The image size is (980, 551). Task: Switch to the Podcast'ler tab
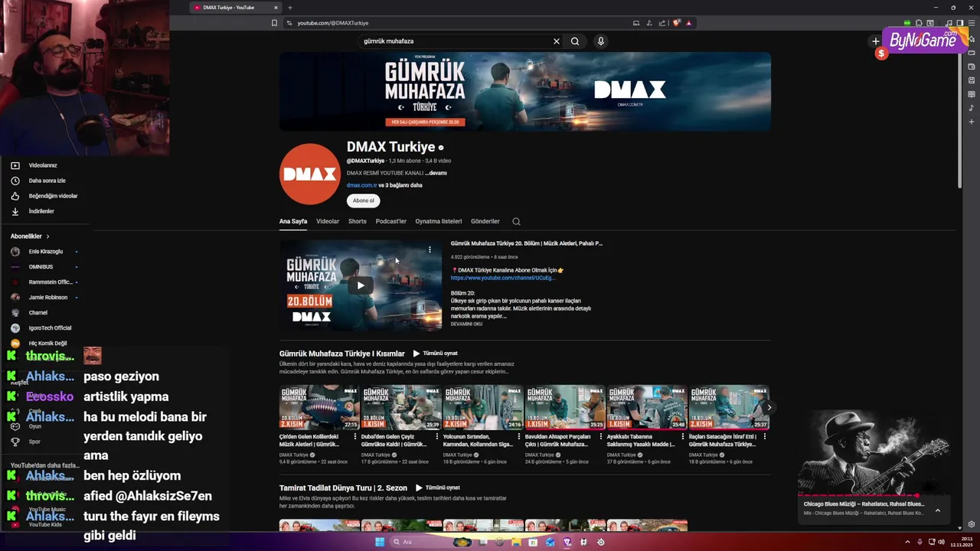tap(391, 221)
